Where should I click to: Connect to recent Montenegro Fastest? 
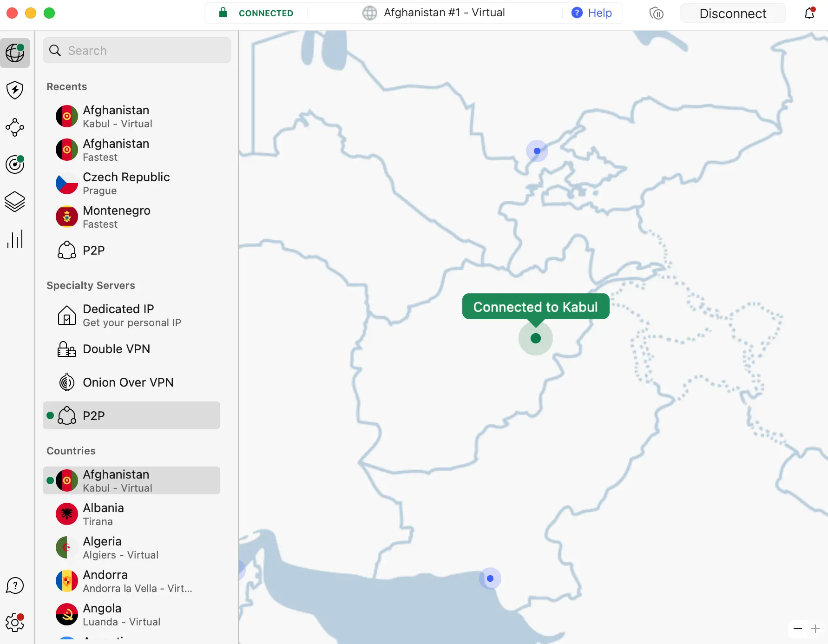[x=131, y=217]
